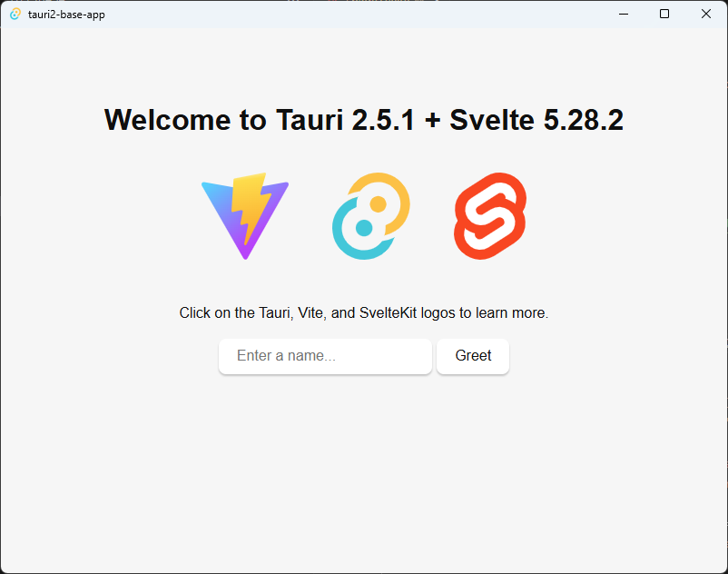Focus the 'Enter a name...' input field

[x=325, y=356]
